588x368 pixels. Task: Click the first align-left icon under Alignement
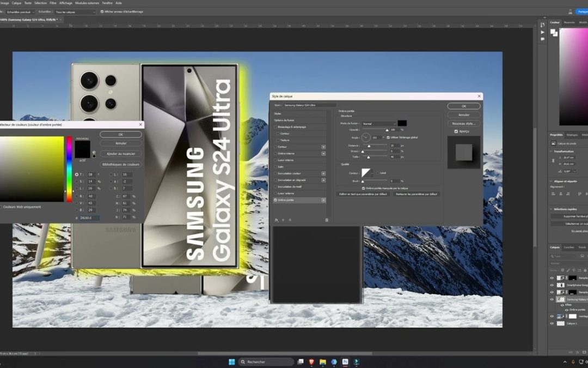coord(553,194)
